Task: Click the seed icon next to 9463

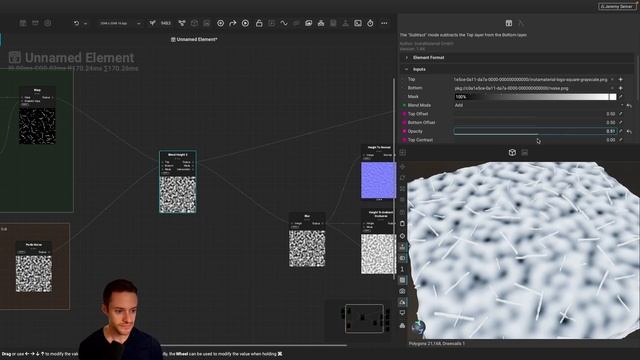Action: (x=152, y=23)
